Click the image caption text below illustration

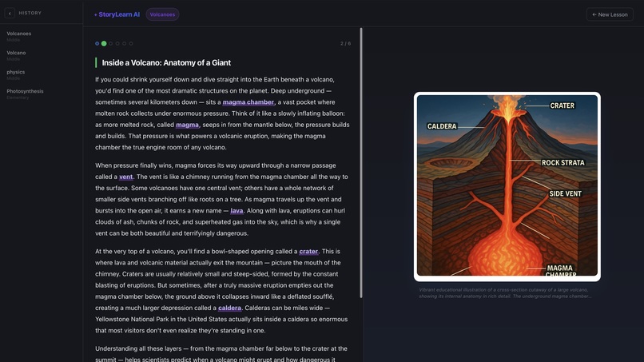tap(505, 293)
